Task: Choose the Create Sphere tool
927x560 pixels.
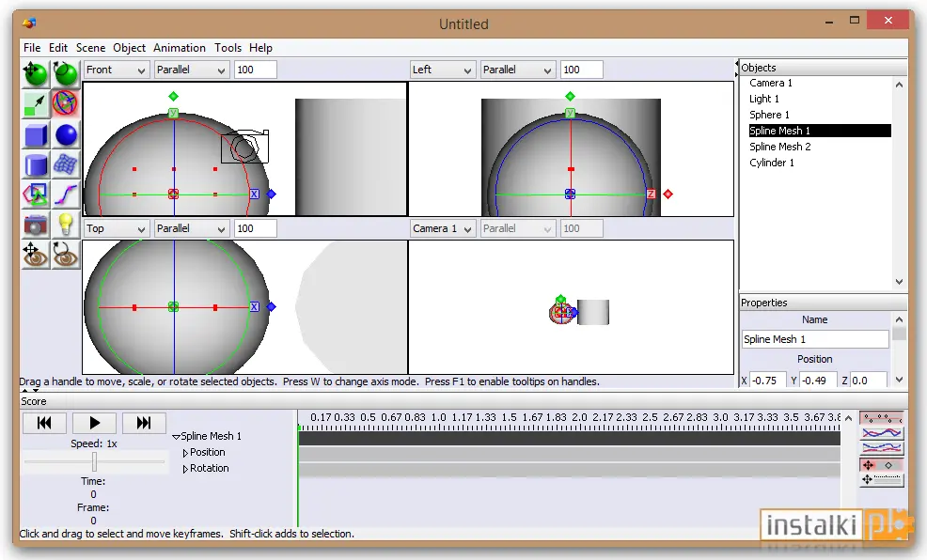Action: coord(65,134)
